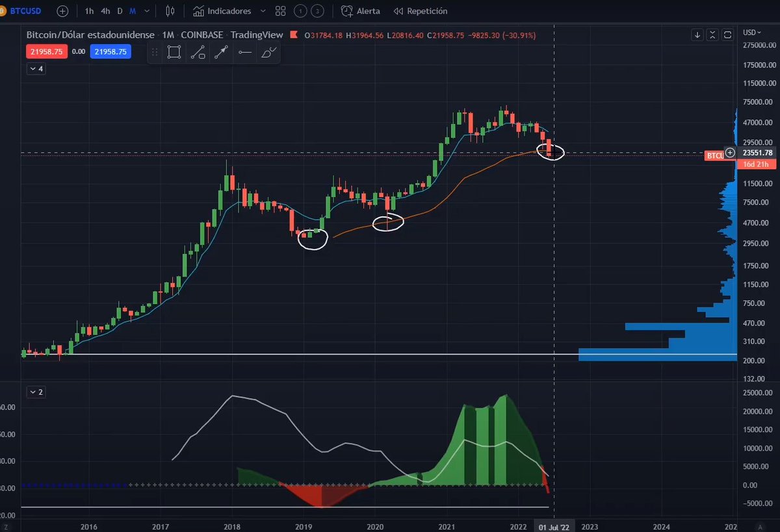Viewport: 780px width, 532px height.
Task: Move pane down with arrow icon
Action: [x=697, y=34]
